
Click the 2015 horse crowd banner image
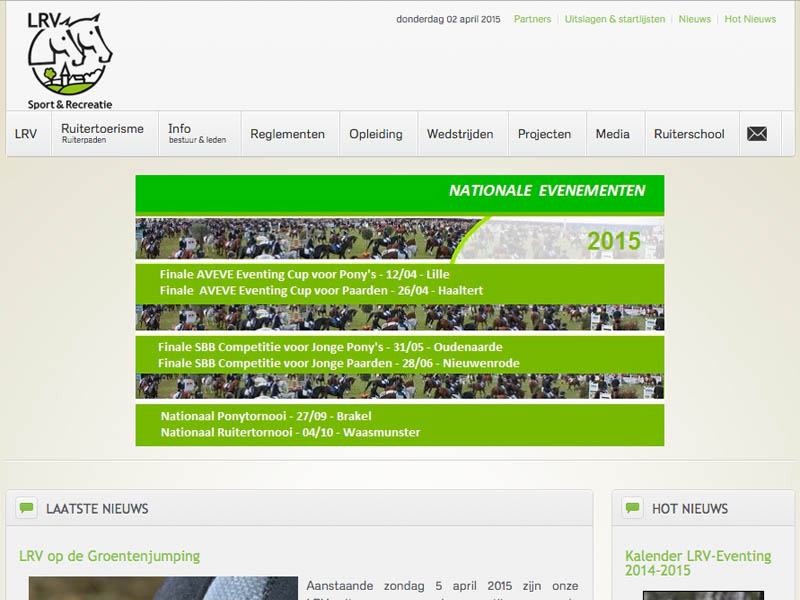400,239
